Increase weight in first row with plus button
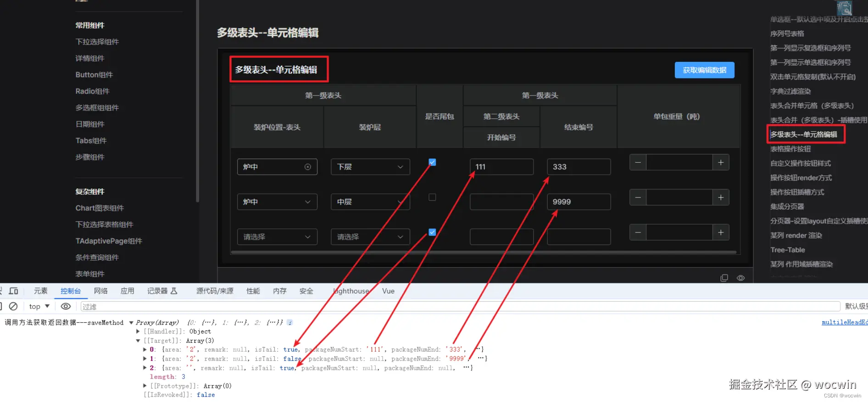 tap(721, 162)
